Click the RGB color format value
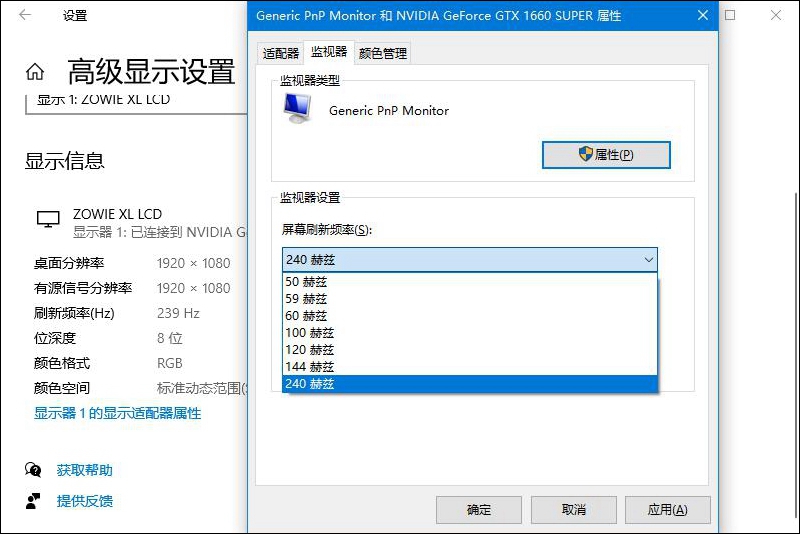800x534 pixels. (169, 363)
